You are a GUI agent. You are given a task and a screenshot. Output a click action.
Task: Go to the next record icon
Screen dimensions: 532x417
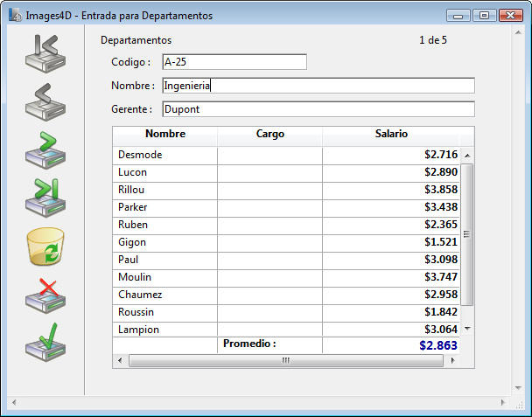point(45,149)
